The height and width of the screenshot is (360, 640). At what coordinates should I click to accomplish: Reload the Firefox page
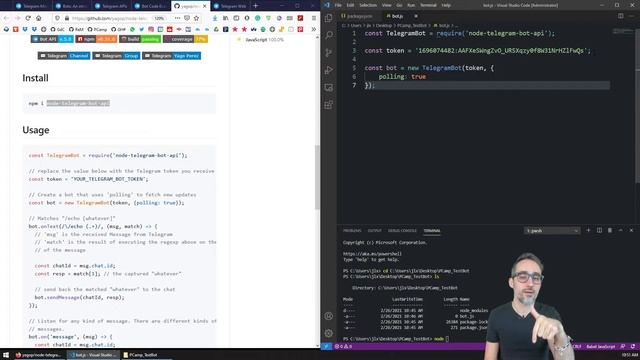point(28,18)
